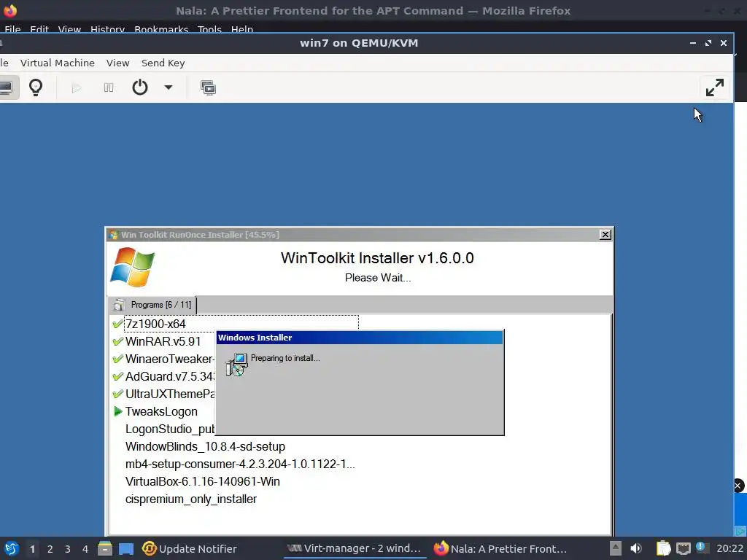Switch to Virt-manager taskbar entry
This screenshot has width=747, height=560.
point(355,548)
